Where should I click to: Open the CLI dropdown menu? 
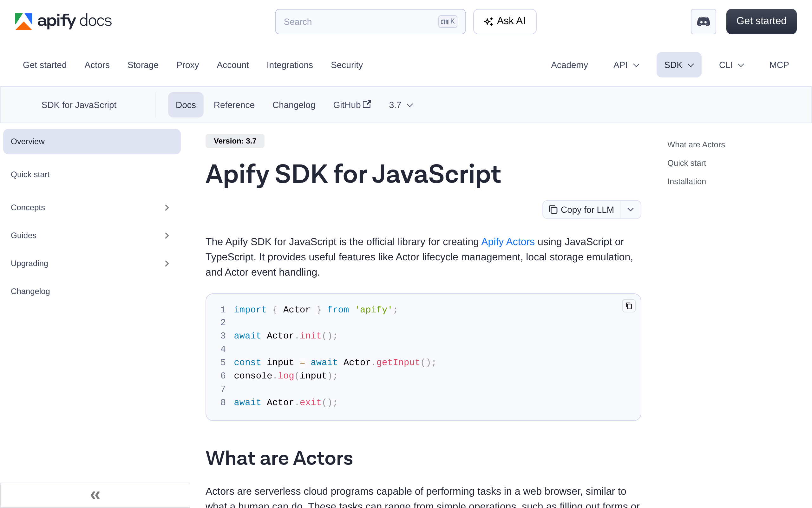[x=731, y=65]
